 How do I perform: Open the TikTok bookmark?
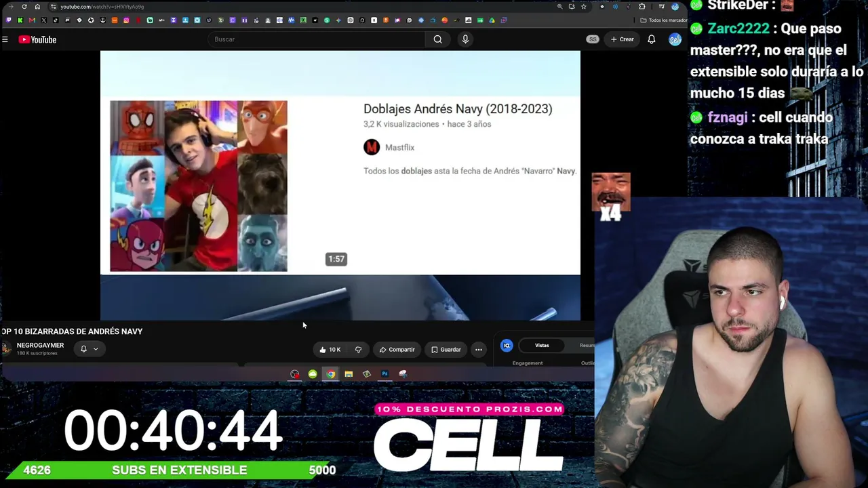tap(56, 20)
